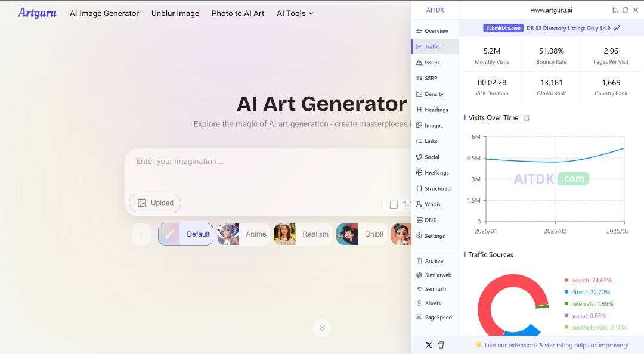Open Photo to AI Art page
The width and height of the screenshot is (644, 354).
coord(238,14)
